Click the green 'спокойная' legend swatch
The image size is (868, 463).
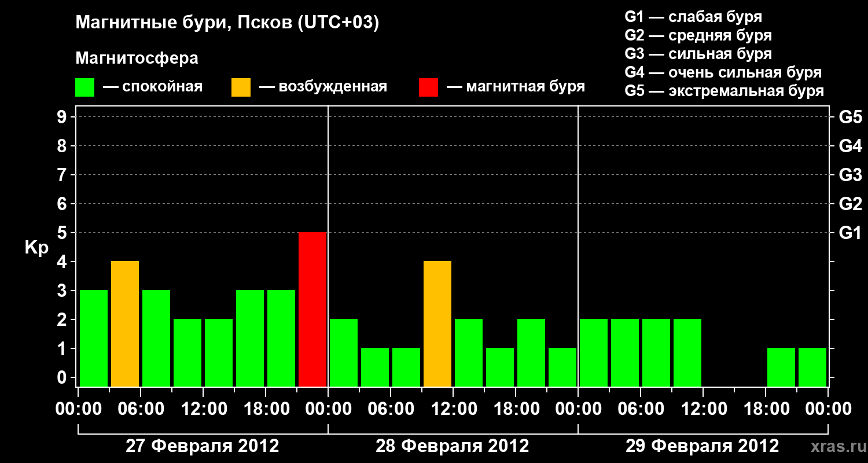pyautogui.click(x=84, y=87)
